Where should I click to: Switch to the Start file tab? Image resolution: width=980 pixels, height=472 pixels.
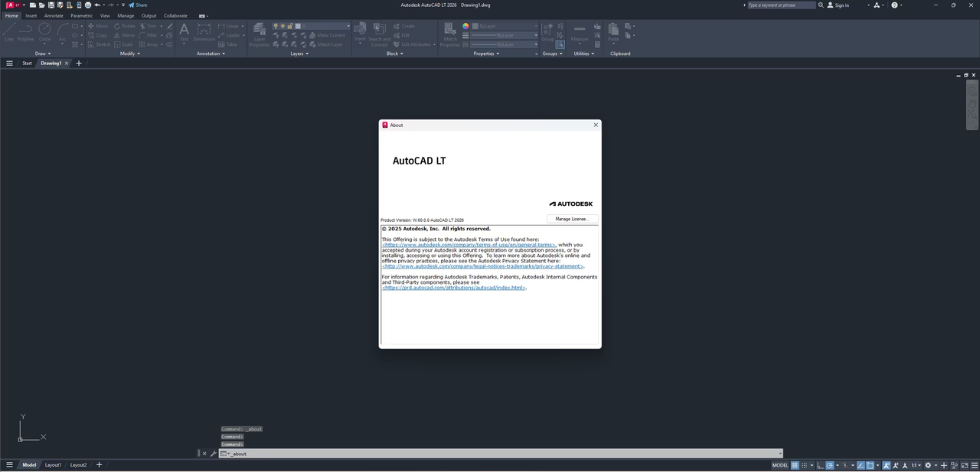[x=27, y=63]
